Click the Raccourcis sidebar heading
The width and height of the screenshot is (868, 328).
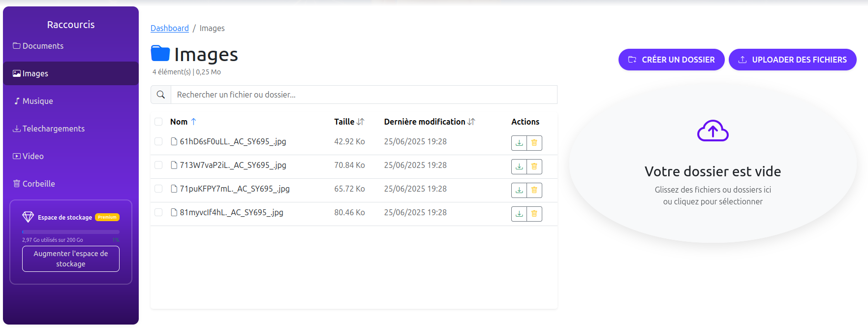point(71,25)
